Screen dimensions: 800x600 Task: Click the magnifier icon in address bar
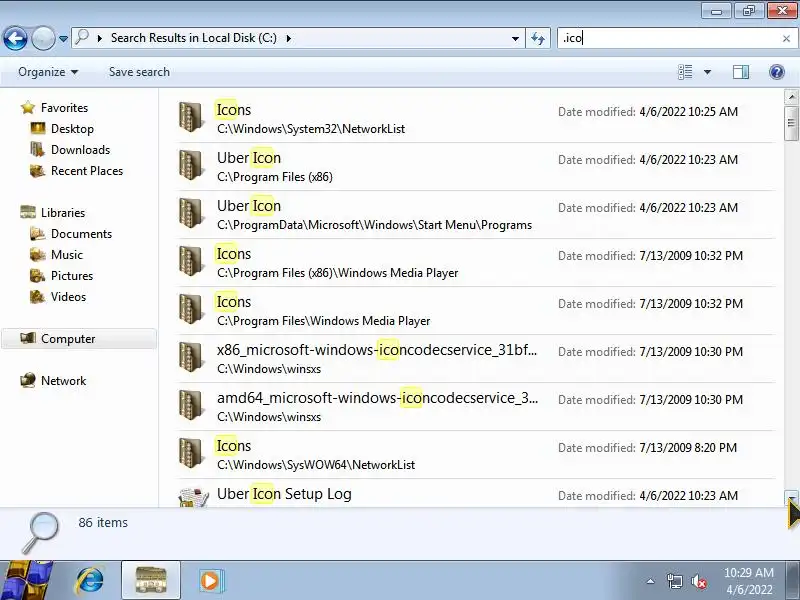pos(82,37)
